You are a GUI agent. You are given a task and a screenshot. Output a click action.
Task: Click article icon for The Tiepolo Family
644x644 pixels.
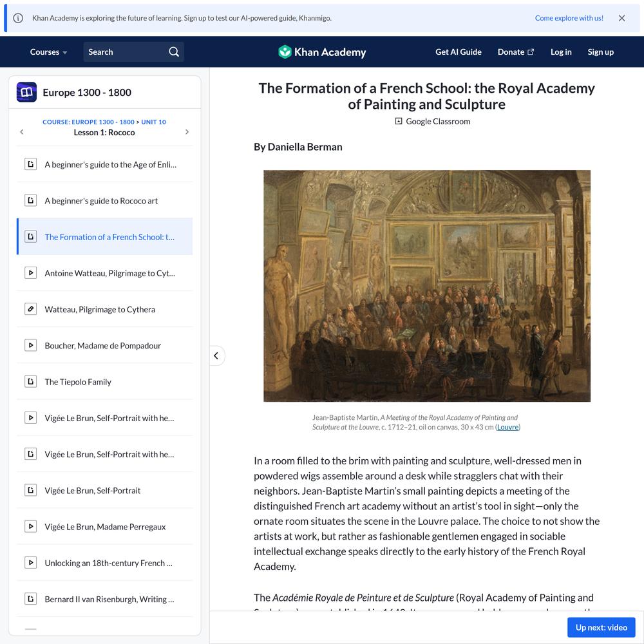click(30, 381)
